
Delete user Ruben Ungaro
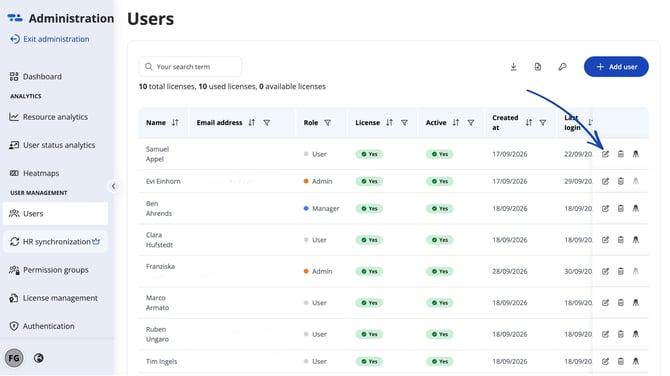(x=620, y=334)
